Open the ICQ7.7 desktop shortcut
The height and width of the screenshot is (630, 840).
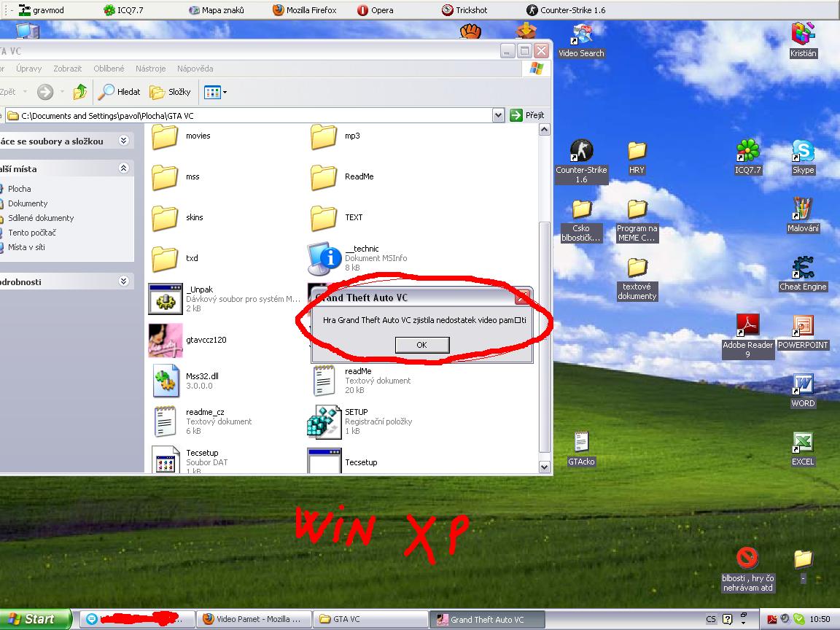tap(748, 157)
